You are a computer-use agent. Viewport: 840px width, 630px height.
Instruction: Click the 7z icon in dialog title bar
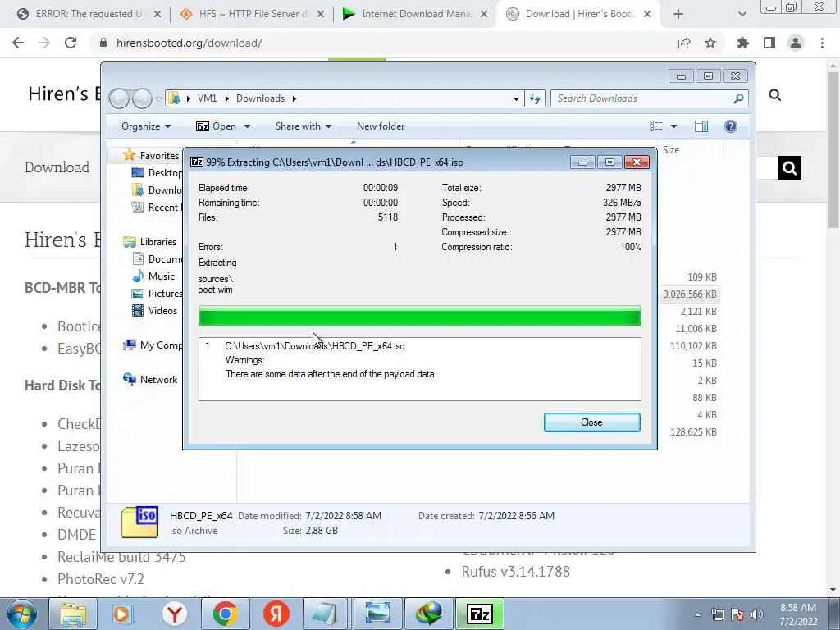point(197,162)
